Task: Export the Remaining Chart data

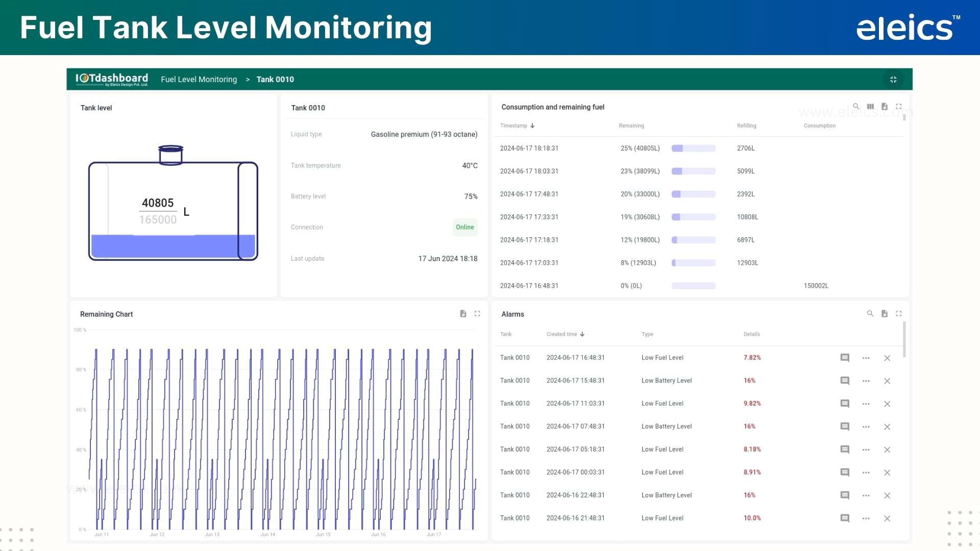Action: point(463,314)
